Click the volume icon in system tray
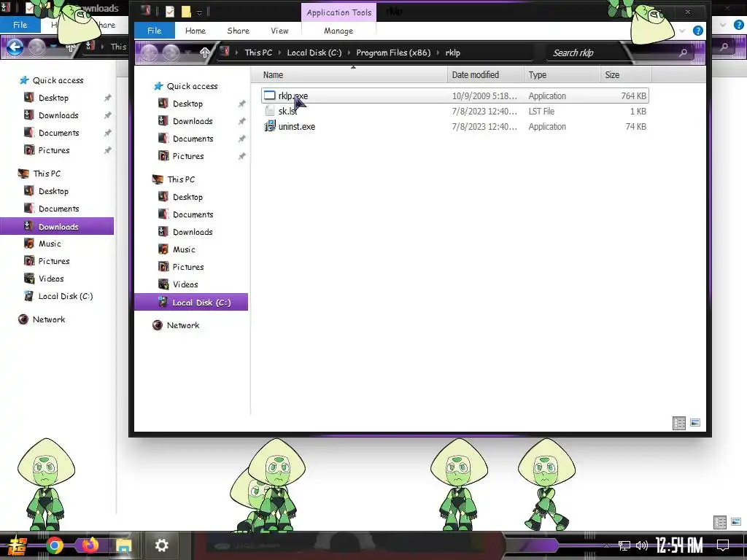747x560 pixels. [642, 545]
